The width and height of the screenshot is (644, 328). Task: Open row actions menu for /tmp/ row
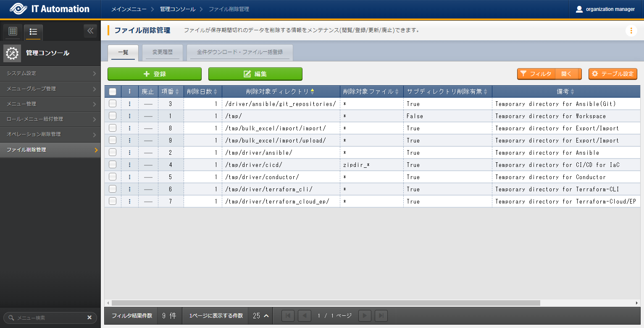coord(129,116)
